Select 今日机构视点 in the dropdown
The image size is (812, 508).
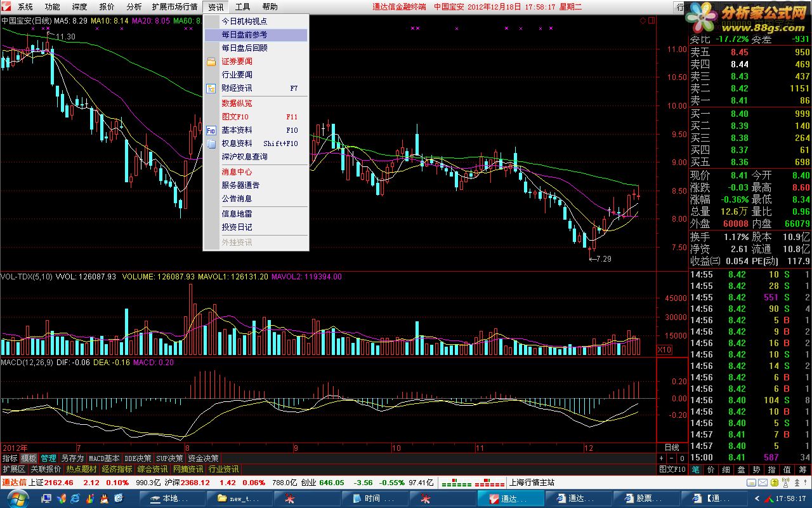pyautogui.click(x=256, y=22)
